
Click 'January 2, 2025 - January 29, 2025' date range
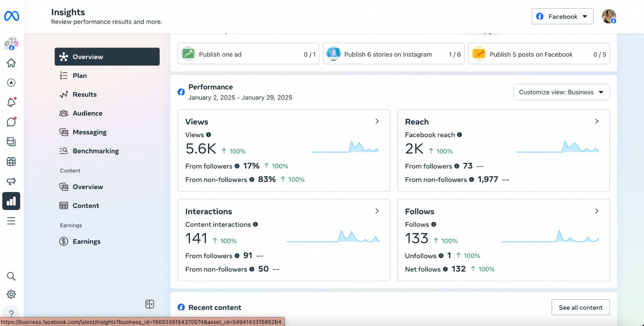click(x=240, y=97)
